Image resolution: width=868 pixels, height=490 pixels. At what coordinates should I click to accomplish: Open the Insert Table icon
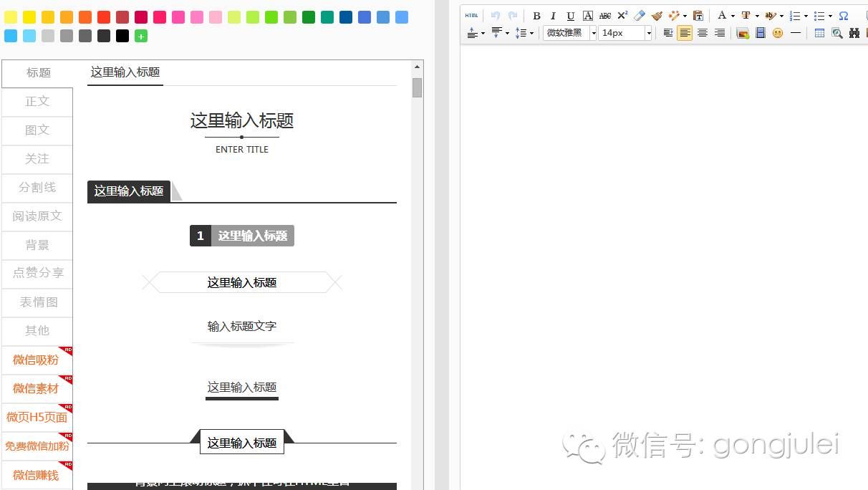point(819,33)
